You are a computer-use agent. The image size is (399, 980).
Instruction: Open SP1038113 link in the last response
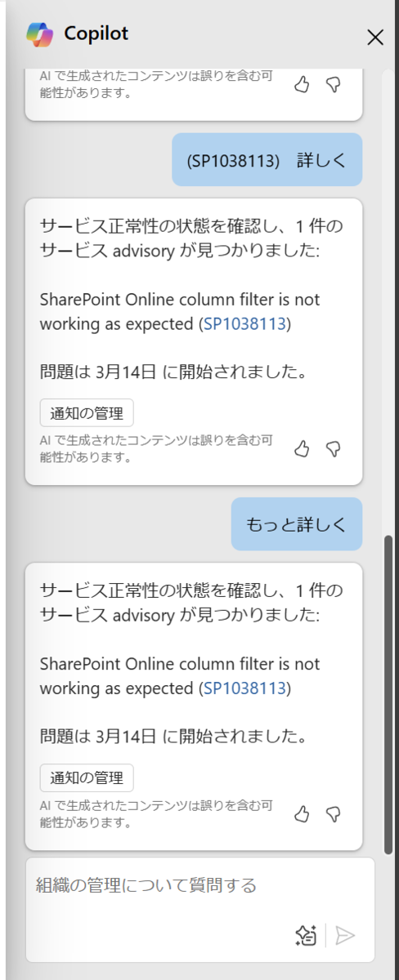click(244, 688)
